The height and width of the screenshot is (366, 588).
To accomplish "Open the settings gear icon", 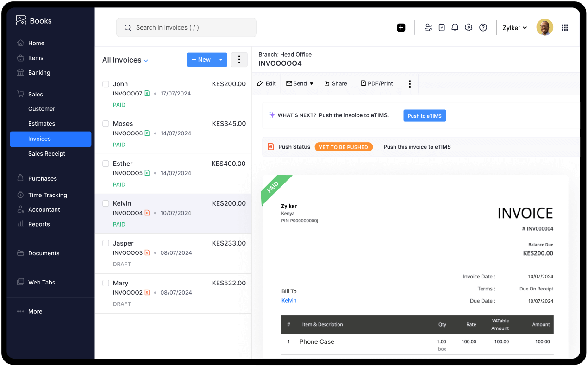I will (469, 27).
